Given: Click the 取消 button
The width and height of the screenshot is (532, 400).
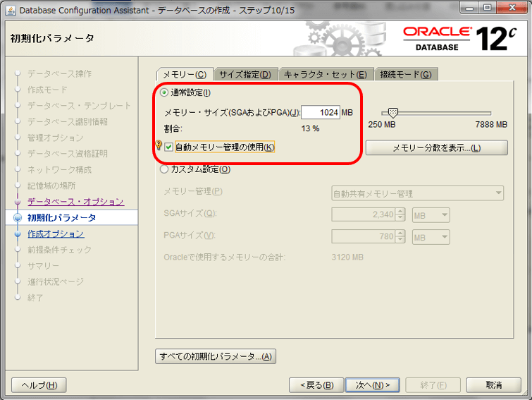Looking at the screenshot, I should click(x=494, y=385).
